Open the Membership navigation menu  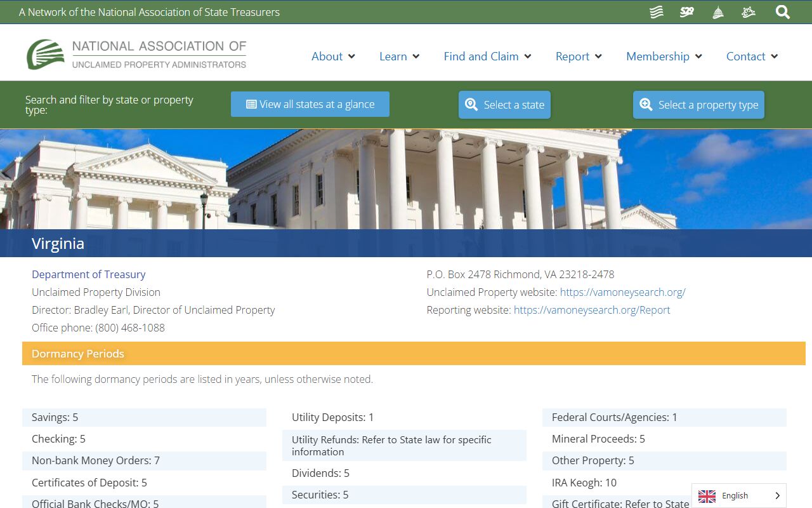point(664,57)
